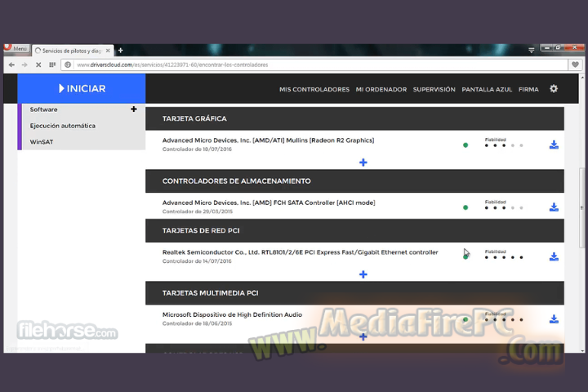Open SUPERVISIÓN menu
The height and width of the screenshot is (392, 588).
pyautogui.click(x=434, y=89)
